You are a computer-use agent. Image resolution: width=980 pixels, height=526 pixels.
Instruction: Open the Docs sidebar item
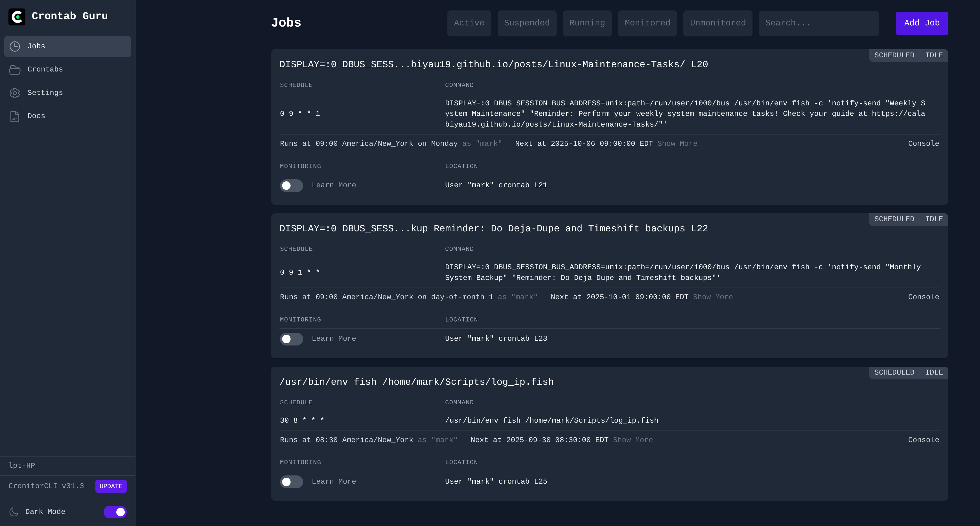tap(67, 116)
